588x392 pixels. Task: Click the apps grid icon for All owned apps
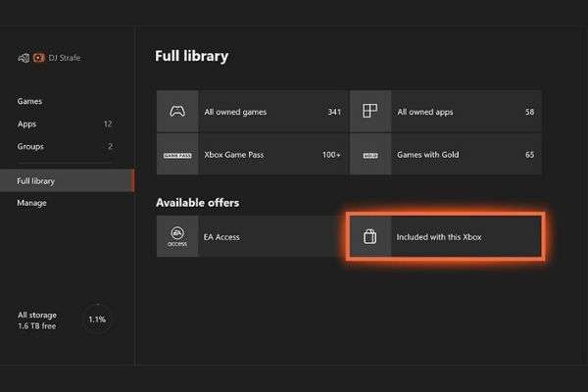pos(370,111)
